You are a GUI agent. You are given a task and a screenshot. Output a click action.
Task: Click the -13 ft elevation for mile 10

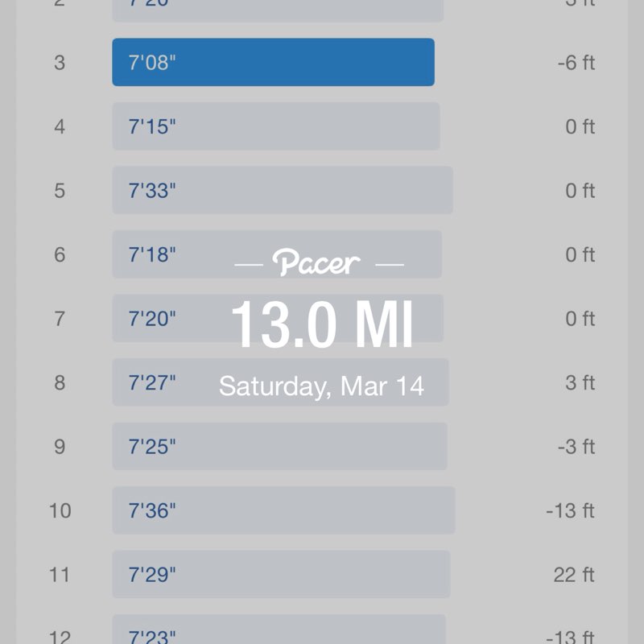570,510
